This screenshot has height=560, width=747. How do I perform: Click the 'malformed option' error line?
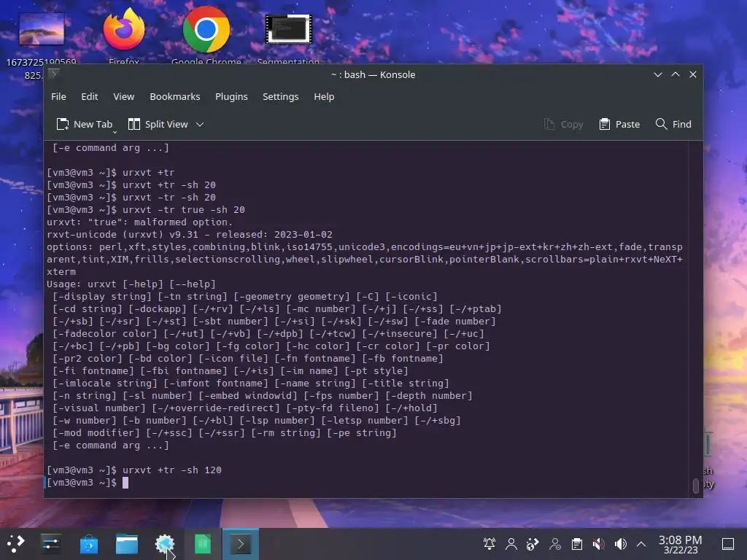click(x=139, y=222)
